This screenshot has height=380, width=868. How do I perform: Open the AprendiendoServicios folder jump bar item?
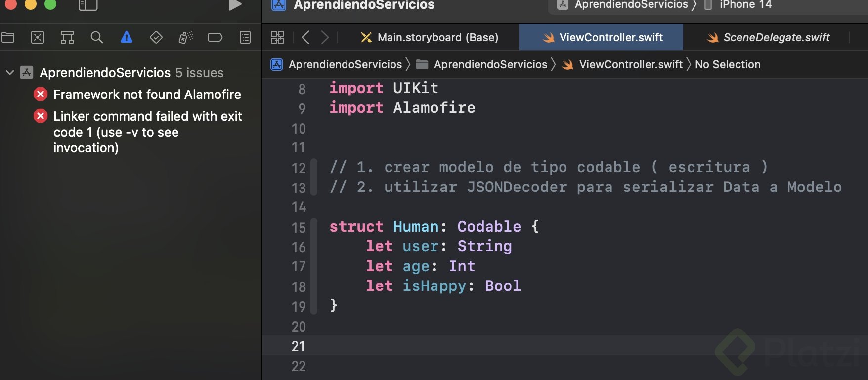coord(481,64)
